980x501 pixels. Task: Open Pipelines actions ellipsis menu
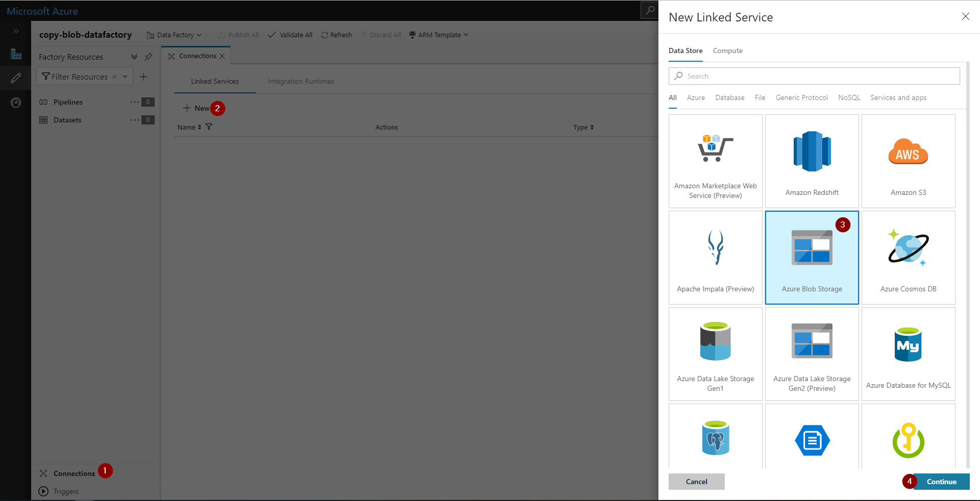coord(134,102)
